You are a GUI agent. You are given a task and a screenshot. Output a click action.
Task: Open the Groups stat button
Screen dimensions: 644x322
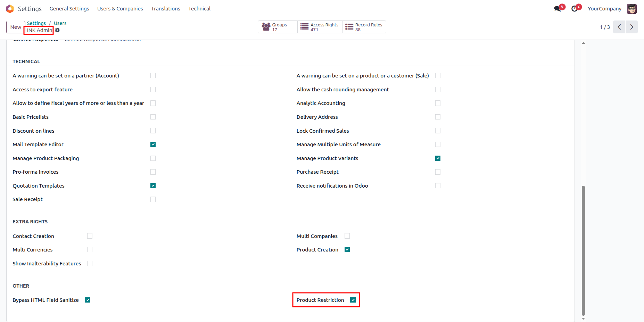coord(278,27)
